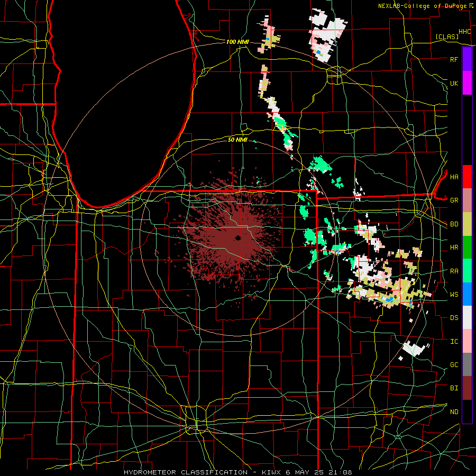Image resolution: width=476 pixels, height=476 pixels.
Task: Click the black radar site dot at clutter center
Action: (x=237, y=237)
